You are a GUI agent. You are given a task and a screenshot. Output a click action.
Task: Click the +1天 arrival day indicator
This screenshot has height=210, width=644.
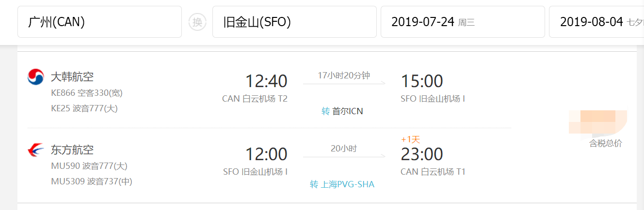pyautogui.click(x=410, y=139)
